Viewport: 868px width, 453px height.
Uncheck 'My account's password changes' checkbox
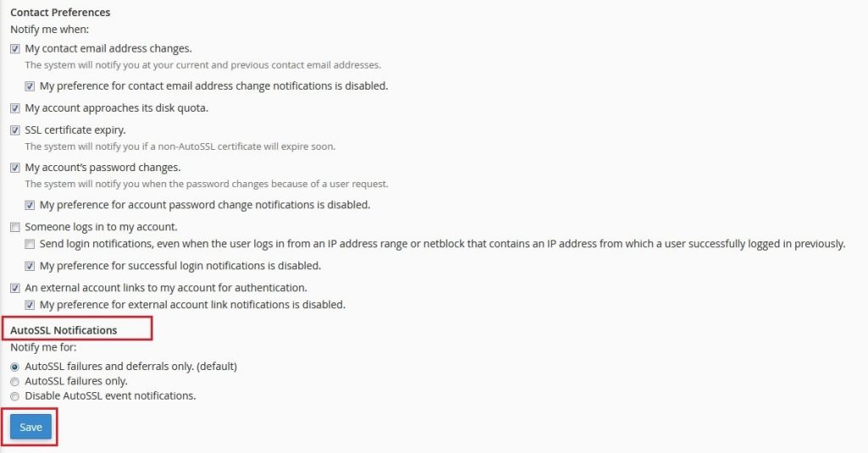point(15,168)
